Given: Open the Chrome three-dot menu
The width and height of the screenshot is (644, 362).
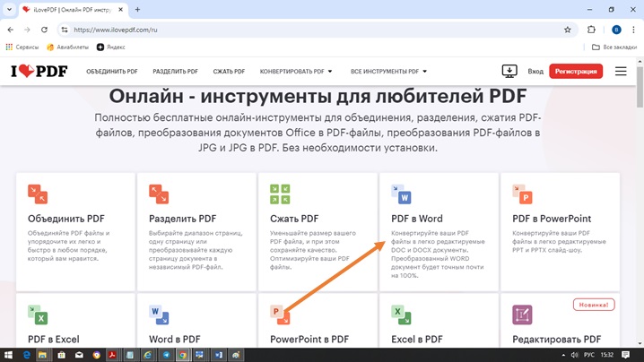Looking at the screenshot, I should coord(633,30).
